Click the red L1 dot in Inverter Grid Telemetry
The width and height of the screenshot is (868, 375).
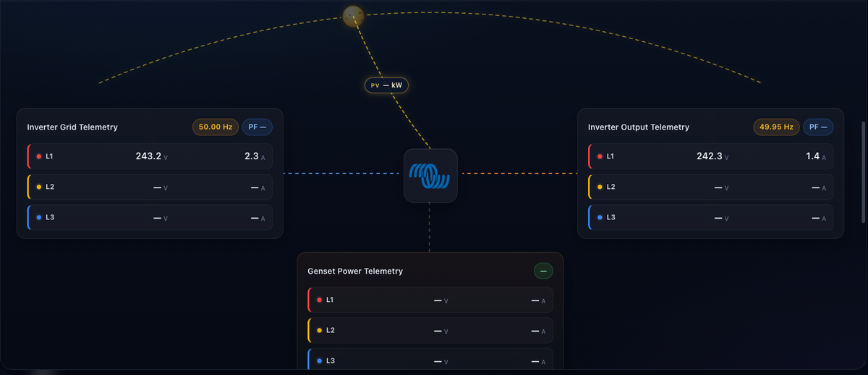click(x=38, y=156)
